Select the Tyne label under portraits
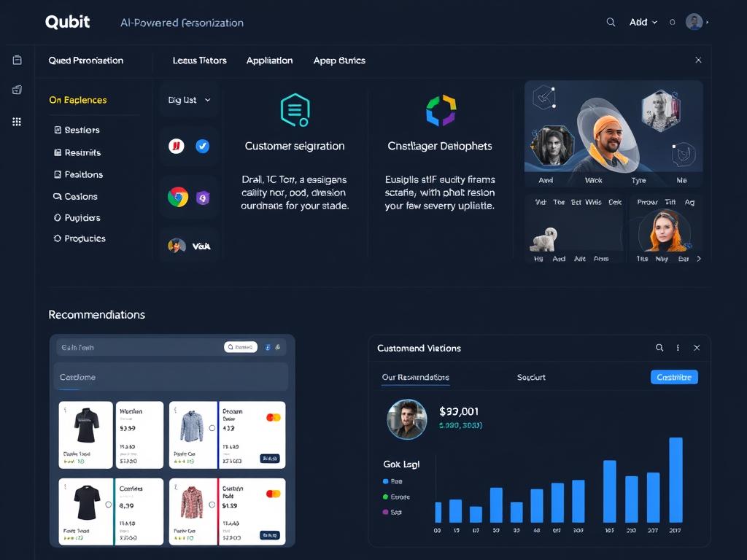This screenshot has width=747, height=560. [638, 181]
